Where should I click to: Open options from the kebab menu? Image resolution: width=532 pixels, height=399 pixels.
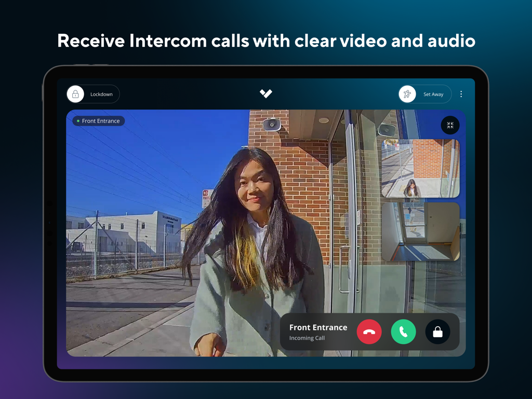pyautogui.click(x=461, y=94)
